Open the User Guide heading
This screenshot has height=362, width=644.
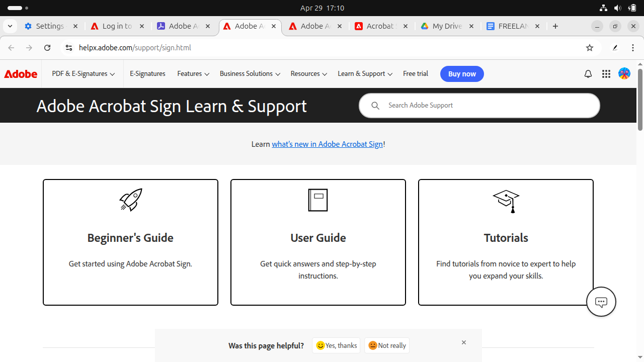318,238
